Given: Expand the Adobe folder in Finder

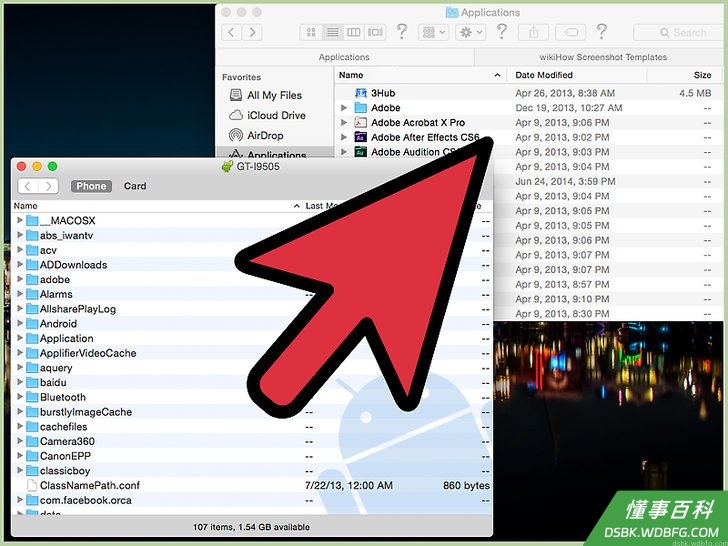Looking at the screenshot, I should click(x=344, y=108).
